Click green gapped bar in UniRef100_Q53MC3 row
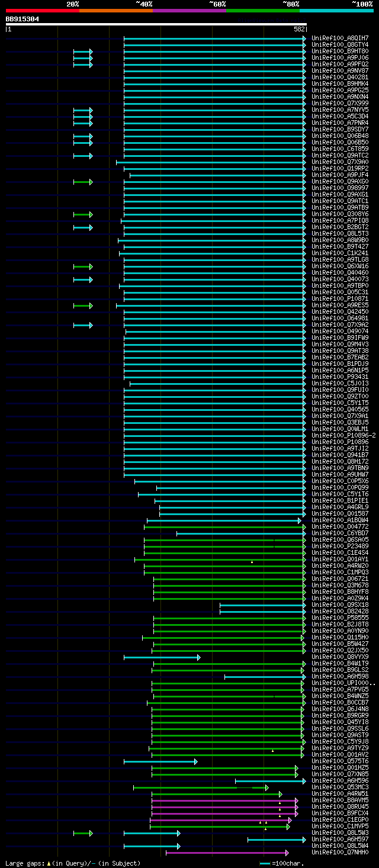The image size is (379, 868). pyautogui.click(x=201, y=787)
